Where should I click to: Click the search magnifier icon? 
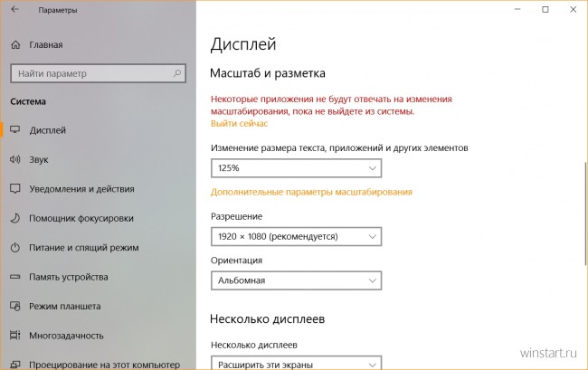pos(177,73)
